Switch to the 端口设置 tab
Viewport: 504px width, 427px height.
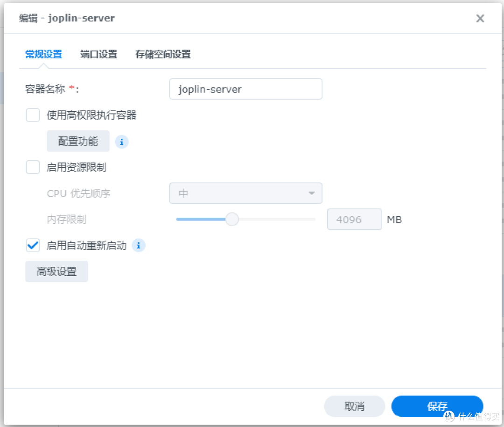(x=98, y=54)
